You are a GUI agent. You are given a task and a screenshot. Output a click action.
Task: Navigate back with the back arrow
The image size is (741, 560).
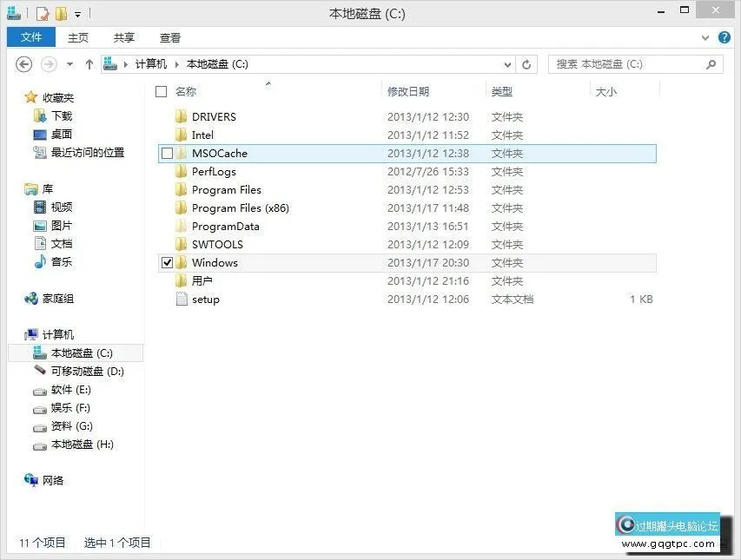coord(23,64)
